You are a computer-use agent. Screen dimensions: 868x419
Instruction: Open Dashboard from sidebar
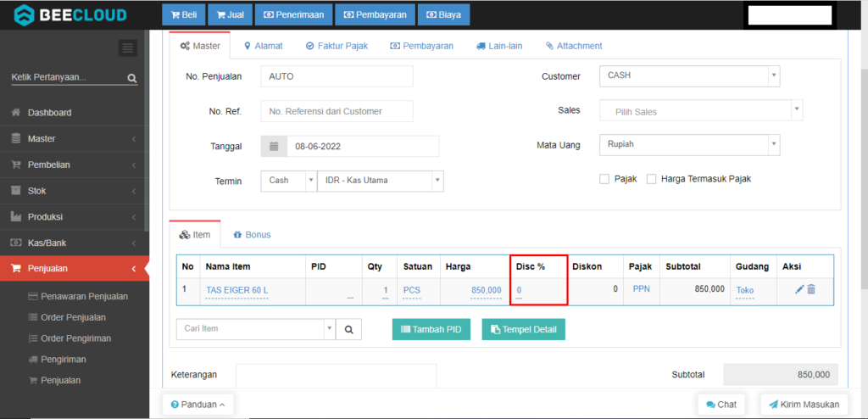click(x=75, y=113)
